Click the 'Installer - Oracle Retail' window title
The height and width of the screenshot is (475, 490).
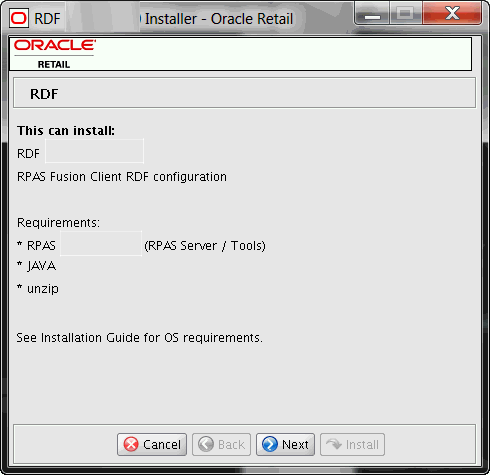(x=219, y=19)
